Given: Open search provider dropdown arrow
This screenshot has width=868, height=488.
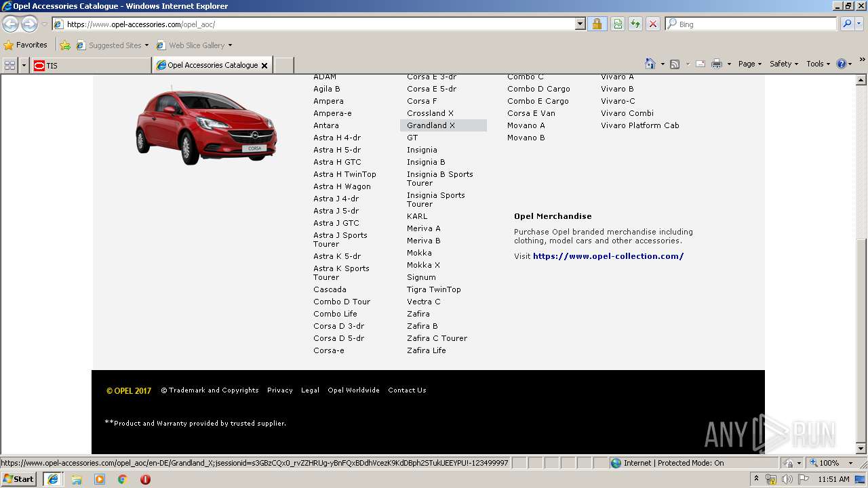Looking at the screenshot, I should [860, 24].
